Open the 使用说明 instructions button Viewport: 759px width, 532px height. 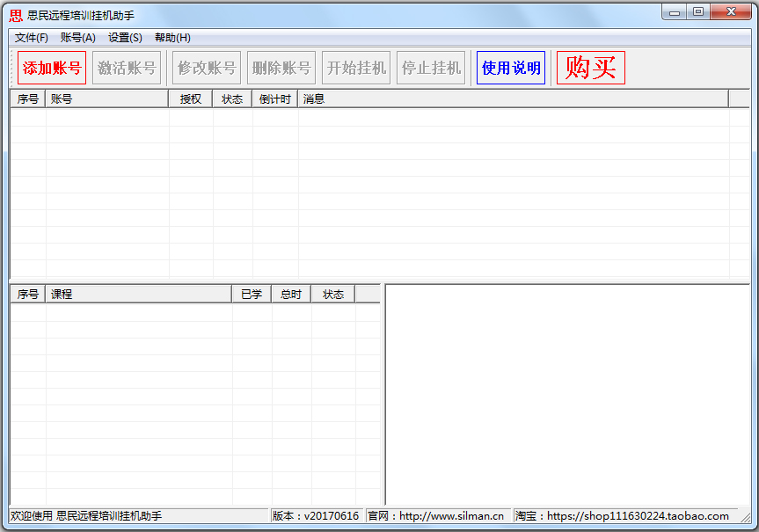tap(511, 68)
